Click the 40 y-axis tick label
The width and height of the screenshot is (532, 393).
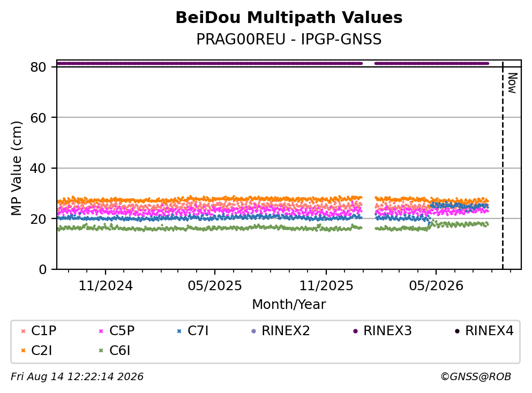(x=38, y=168)
